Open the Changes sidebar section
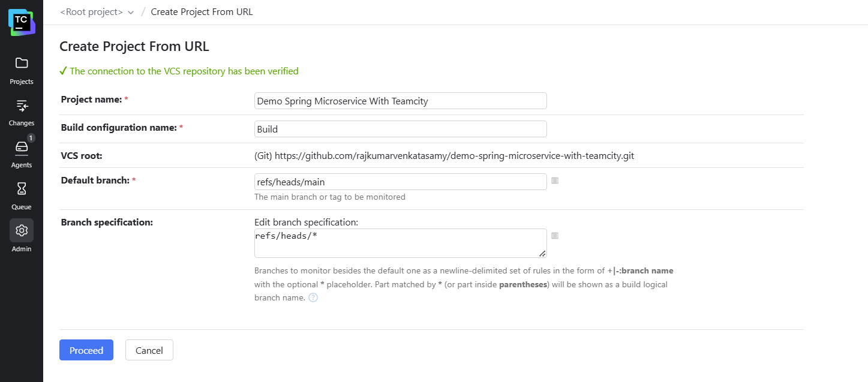 point(22,112)
